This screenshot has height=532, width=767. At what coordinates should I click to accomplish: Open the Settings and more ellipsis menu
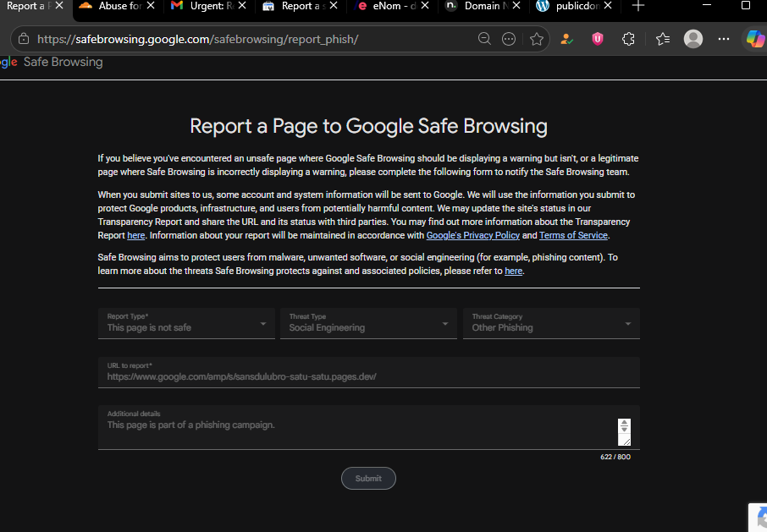pyautogui.click(x=724, y=39)
